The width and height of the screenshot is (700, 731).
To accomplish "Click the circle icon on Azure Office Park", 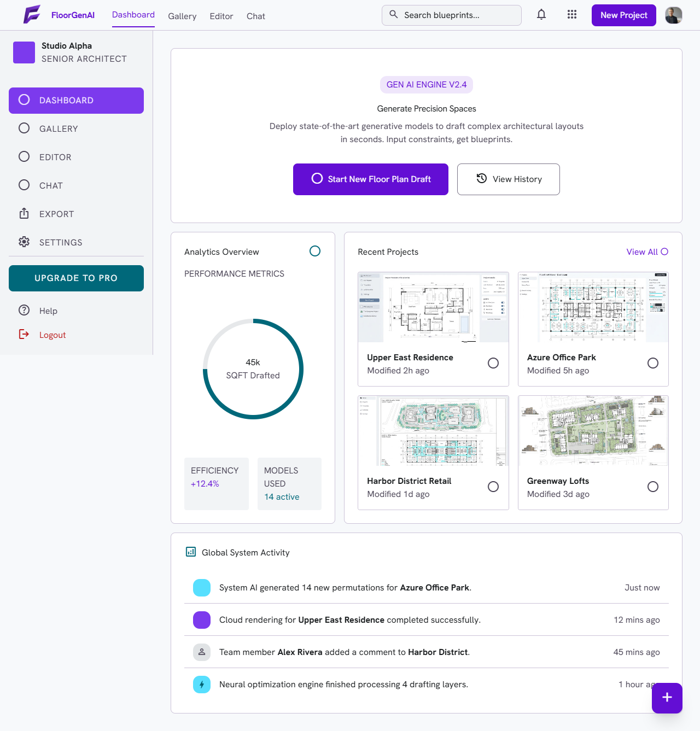I will pos(653,364).
